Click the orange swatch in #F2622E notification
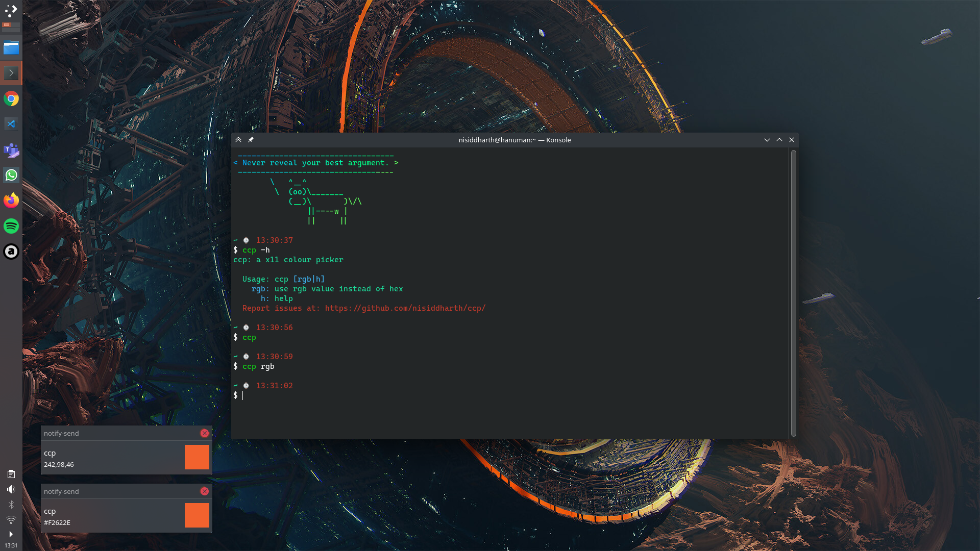Screen dimensions: 980x551 [x=197, y=515]
